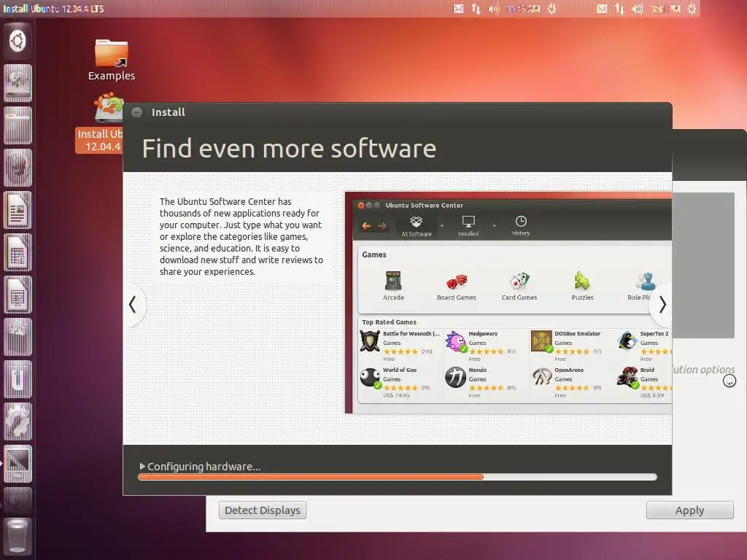The width and height of the screenshot is (747, 560).
Task: Open the Dash home Ubuntu logo
Action: [x=18, y=41]
